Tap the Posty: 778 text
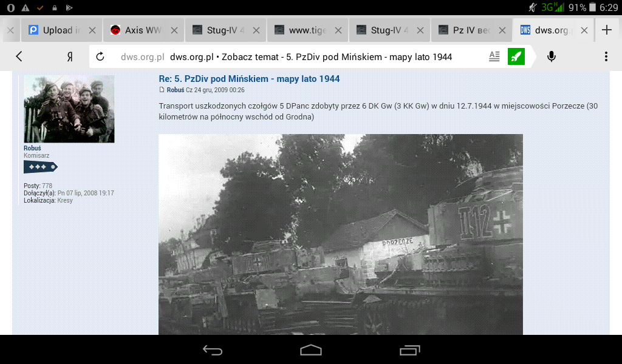The width and height of the screenshot is (622, 364). tap(38, 186)
